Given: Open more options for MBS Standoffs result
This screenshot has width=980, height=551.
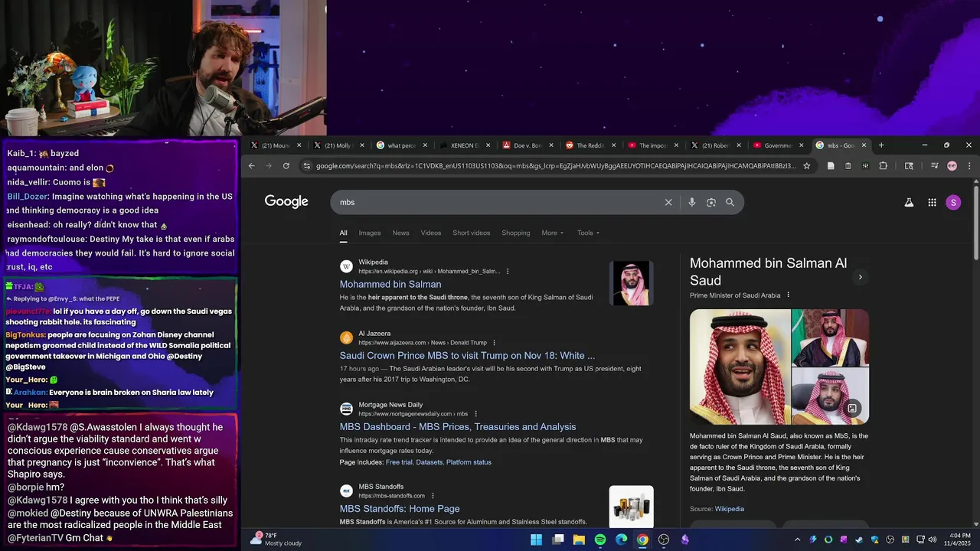Looking at the screenshot, I should pos(433,496).
